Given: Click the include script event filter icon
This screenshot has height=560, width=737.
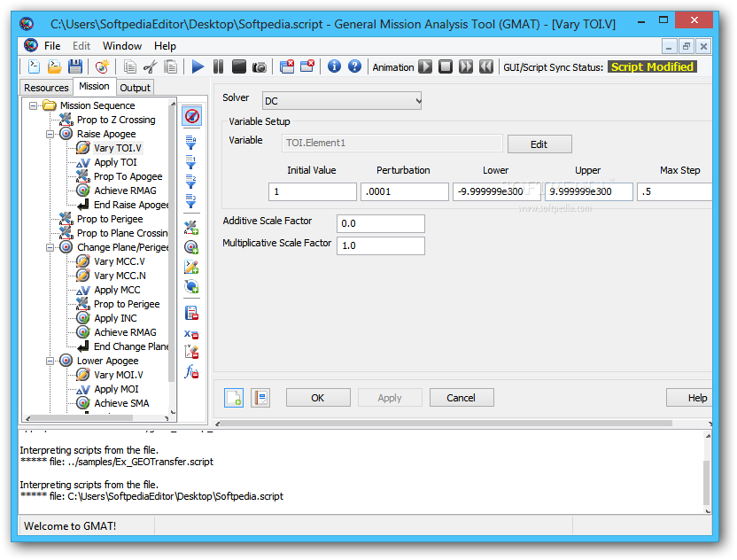Looking at the screenshot, I should click(191, 267).
